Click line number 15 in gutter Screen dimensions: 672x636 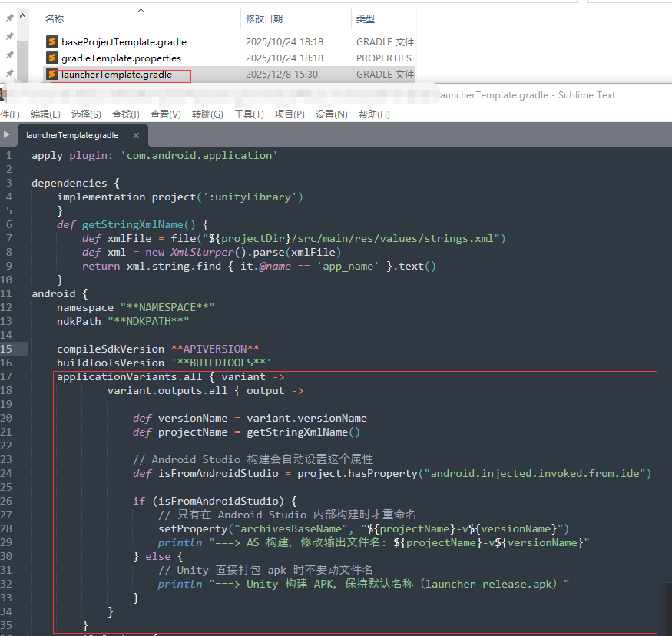[6, 349]
